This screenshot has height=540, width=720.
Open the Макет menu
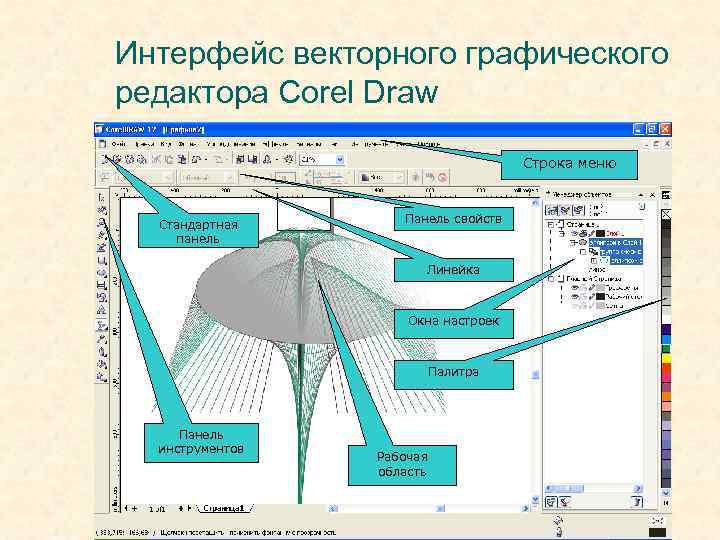[x=187, y=144]
